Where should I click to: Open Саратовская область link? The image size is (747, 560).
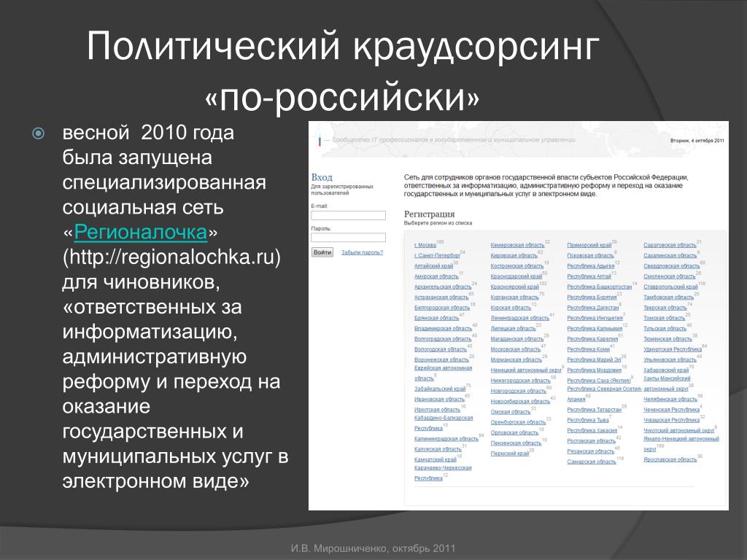pos(670,245)
